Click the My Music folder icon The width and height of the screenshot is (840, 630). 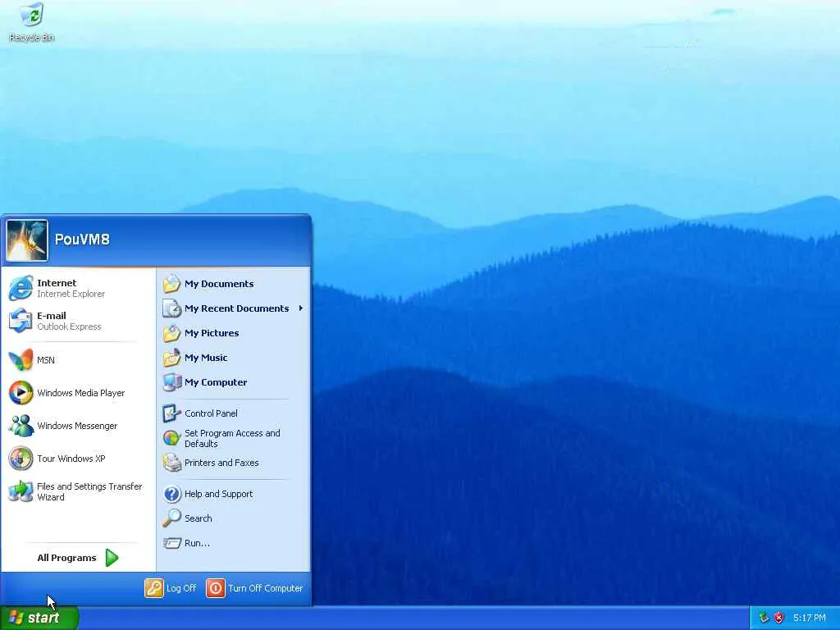coord(171,358)
